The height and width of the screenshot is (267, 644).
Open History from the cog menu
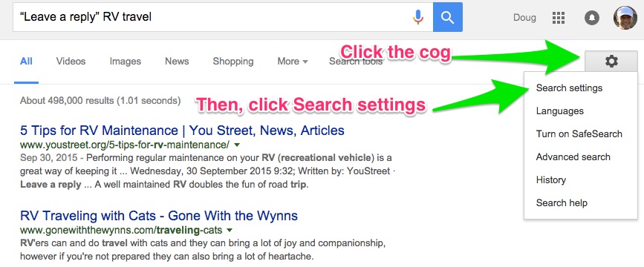pyautogui.click(x=550, y=180)
